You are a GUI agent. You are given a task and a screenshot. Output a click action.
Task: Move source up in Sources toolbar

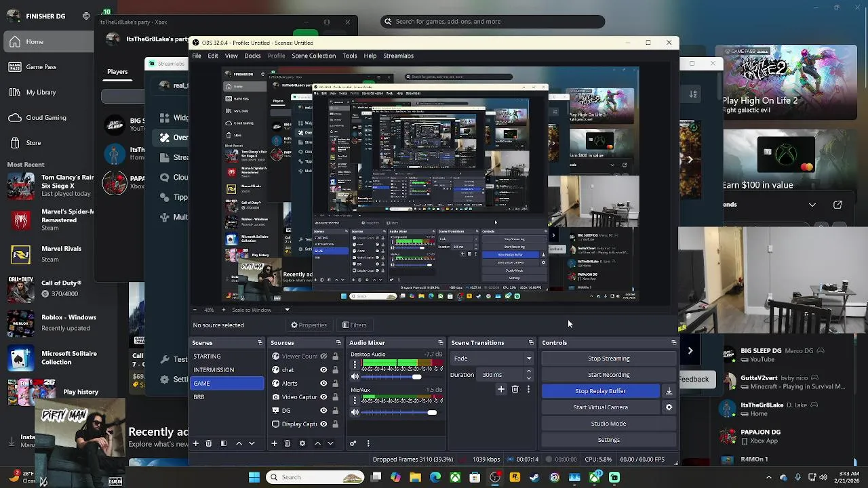[x=317, y=443]
